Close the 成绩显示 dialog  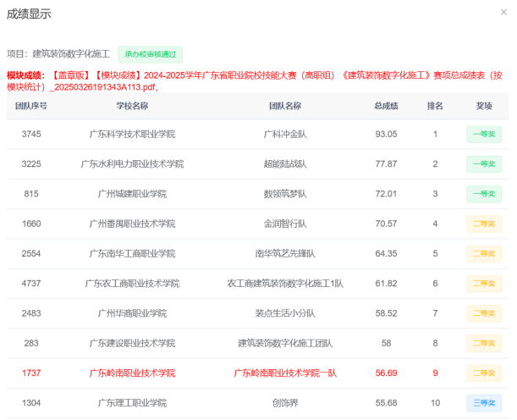[x=503, y=12]
